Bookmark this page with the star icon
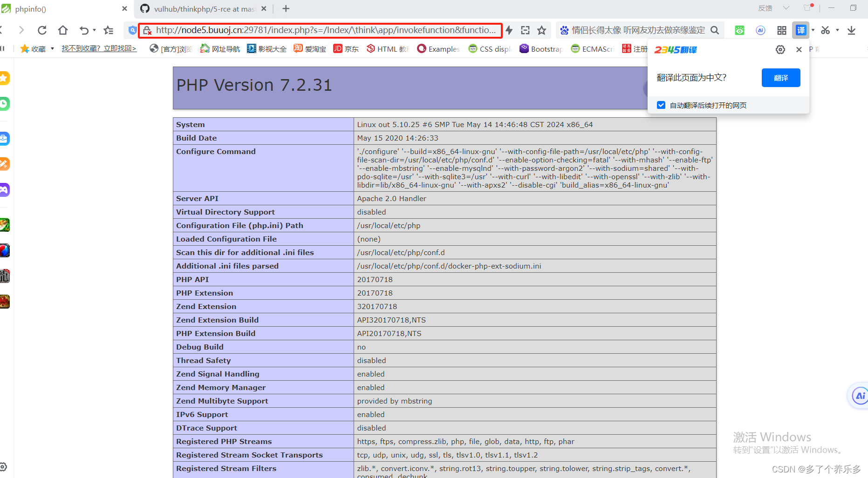This screenshot has width=868, height=478. tap(541, 30)
